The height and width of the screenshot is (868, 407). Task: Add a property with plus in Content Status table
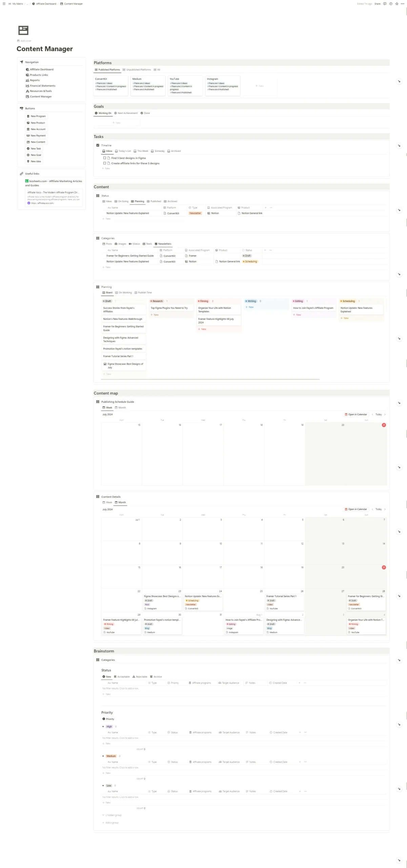[265, 208]
